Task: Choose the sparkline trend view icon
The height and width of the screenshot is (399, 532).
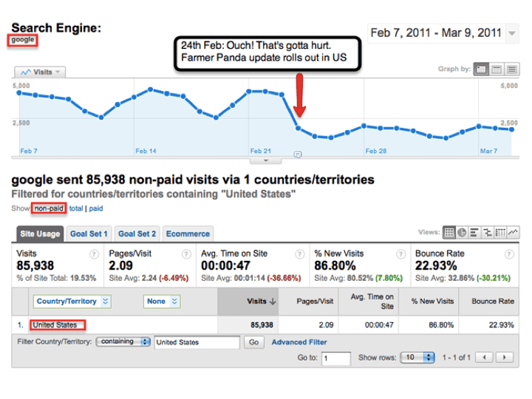Action: 513,233
